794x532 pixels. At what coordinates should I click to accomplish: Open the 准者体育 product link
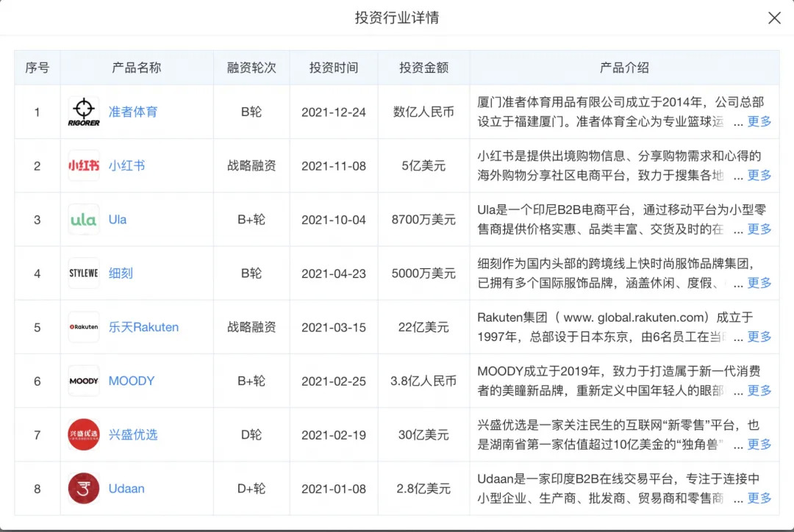pyautogui.click(x=133, y=112)
